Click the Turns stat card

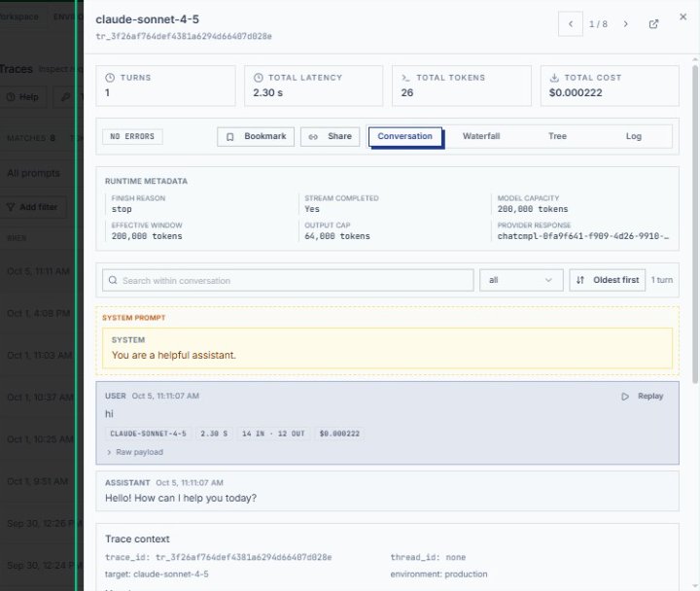point(165,86)
